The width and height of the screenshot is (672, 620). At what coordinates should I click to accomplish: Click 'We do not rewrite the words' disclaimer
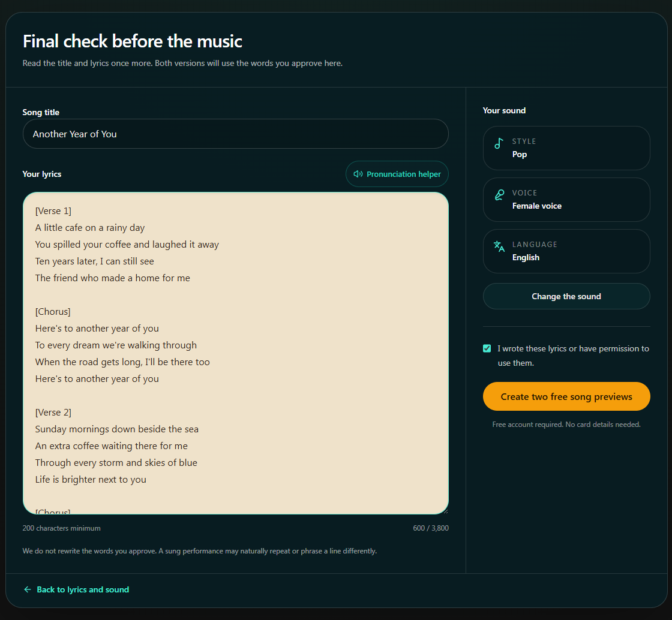tap(199, 550)
